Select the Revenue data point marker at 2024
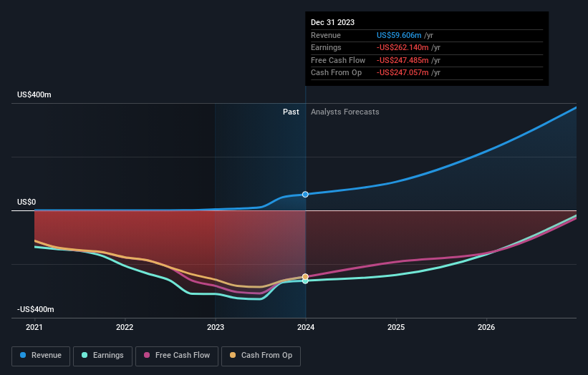Screen dimensions: 588x375 [305, 195]
